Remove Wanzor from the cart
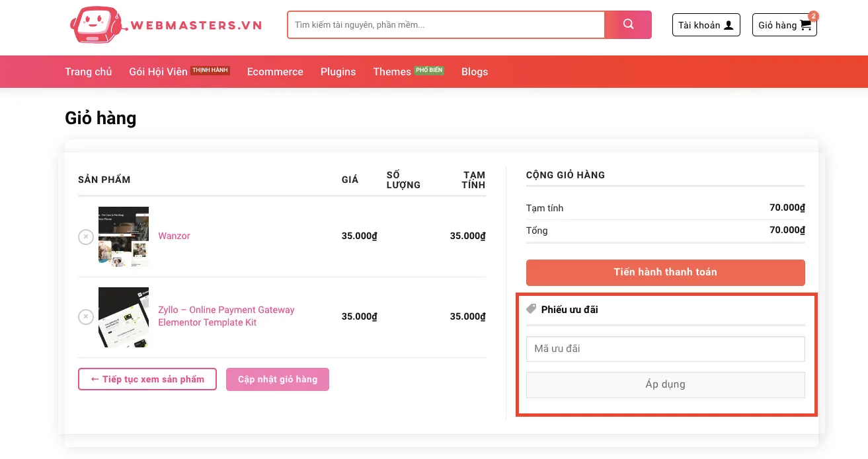The width and height of the screenshot is (868, 459). coord(86,236)
